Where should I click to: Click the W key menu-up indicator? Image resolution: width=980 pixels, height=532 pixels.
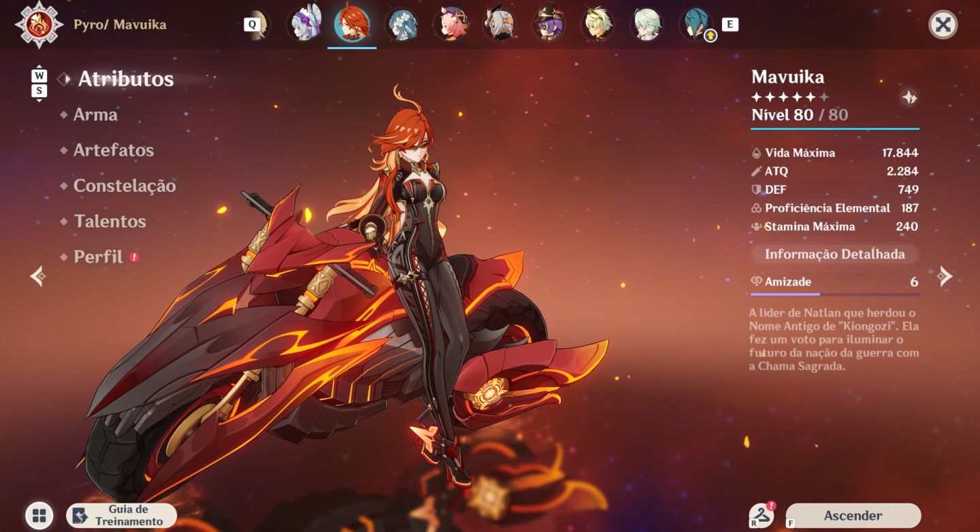click(x=39, y=74)
